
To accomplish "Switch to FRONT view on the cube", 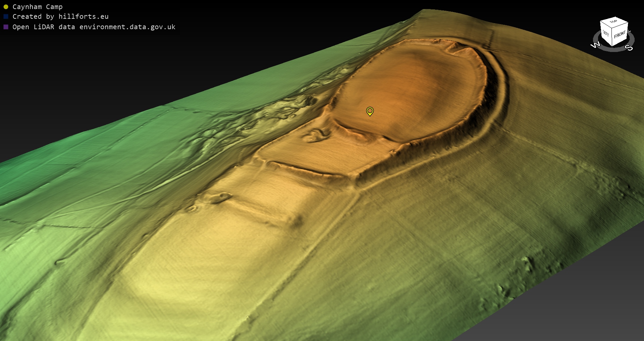I will pos(620,35).
